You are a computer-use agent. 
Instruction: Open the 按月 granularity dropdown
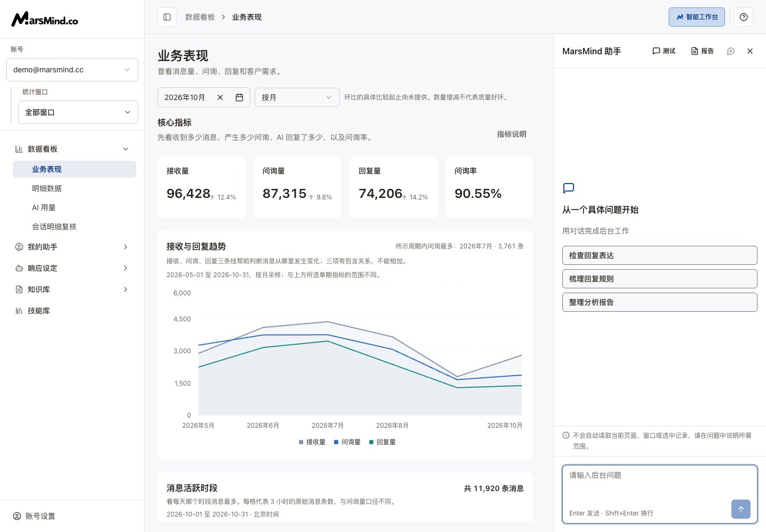click(x=297, y=97)
